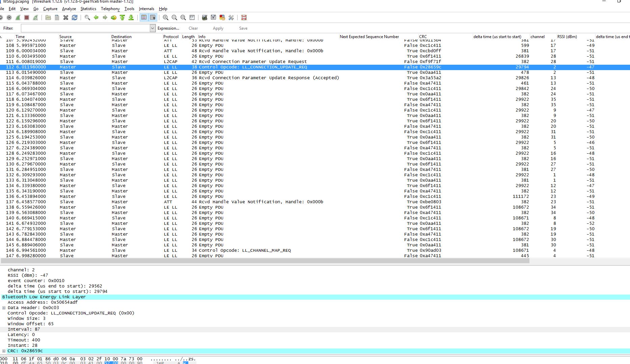
Task: Sort by the RSSI (dBm) column header
Action: coord(576,37)
